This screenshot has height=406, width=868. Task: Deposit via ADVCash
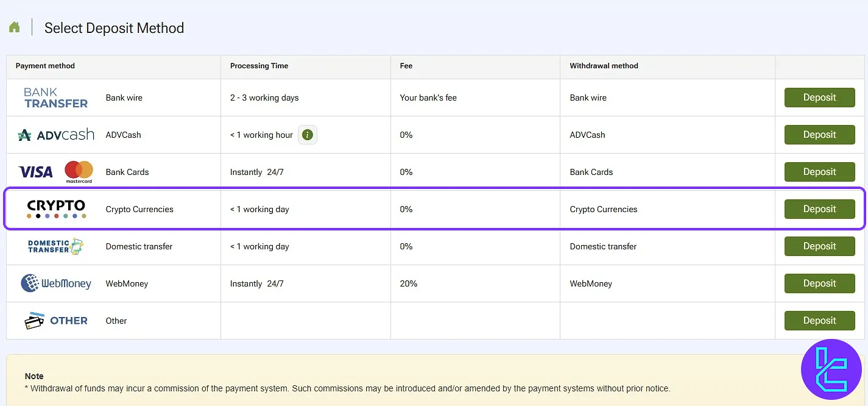click(819, 135)
